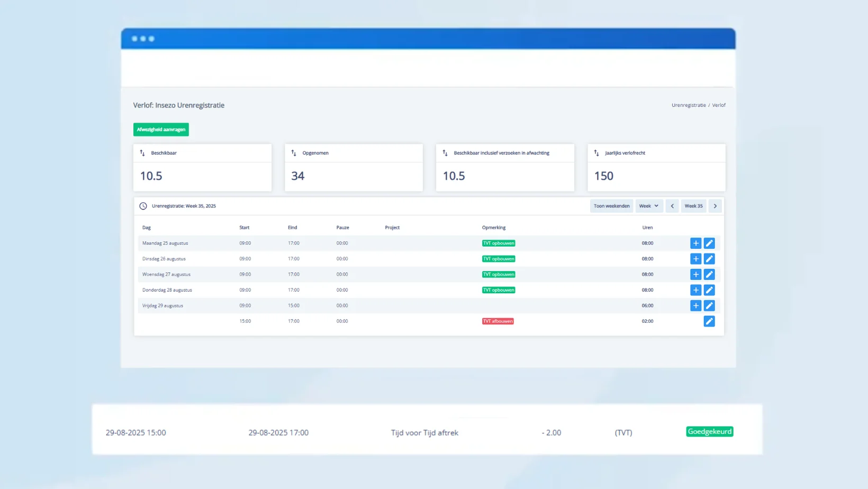Screen dimensions: 868x489
Task: Click the sort arrows icon on Beschikbaar card
Action: point(142,153)
